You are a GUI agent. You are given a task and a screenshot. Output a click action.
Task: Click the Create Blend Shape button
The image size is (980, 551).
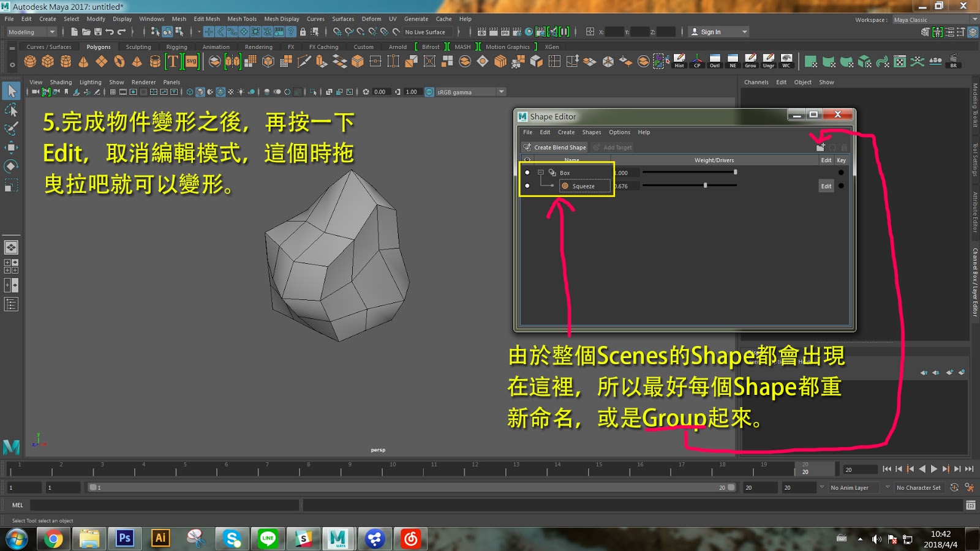click(554, 147)
